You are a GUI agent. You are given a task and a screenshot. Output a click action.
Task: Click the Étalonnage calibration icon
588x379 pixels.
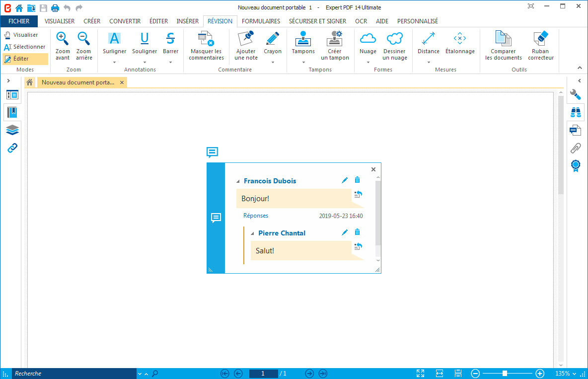(459, 39)
